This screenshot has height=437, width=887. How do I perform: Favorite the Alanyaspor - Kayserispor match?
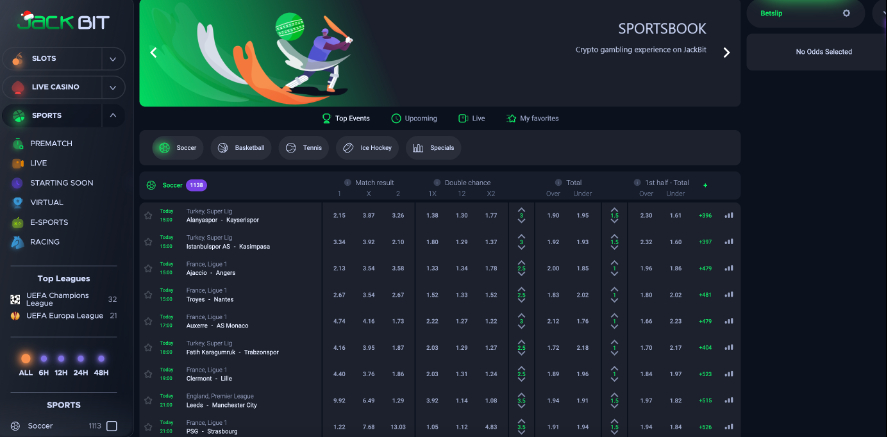tap(148, 215)
